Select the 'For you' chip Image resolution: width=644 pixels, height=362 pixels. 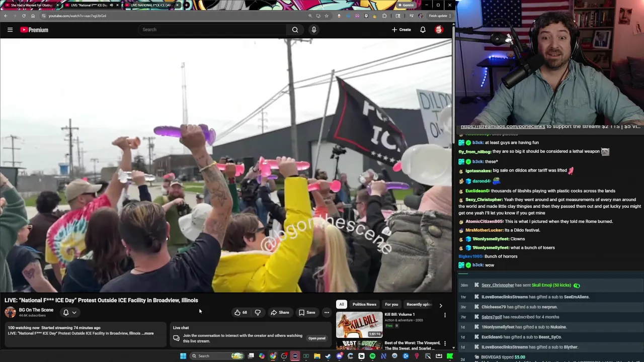[391, 304]
